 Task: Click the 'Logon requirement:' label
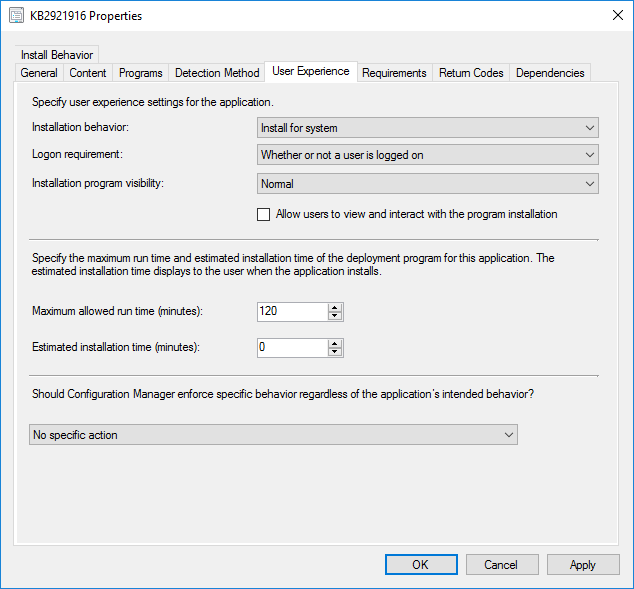coord(77,154)
